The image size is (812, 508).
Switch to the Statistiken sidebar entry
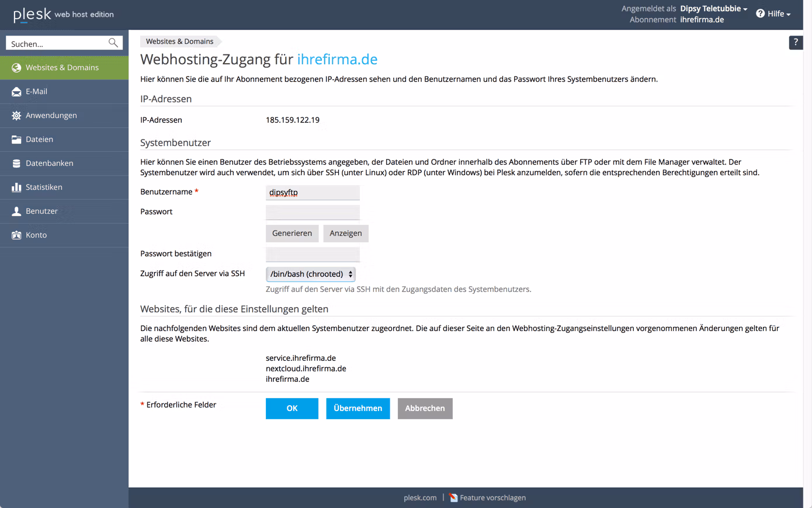pos(44,187)
